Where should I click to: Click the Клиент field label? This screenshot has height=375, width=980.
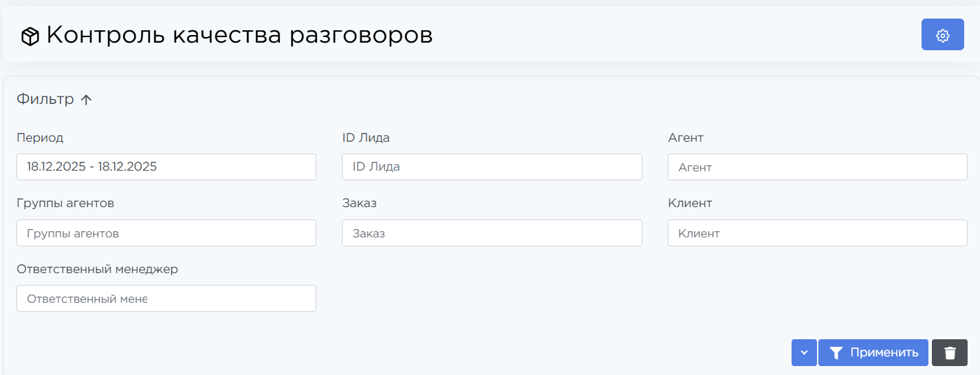pos(690,203)
